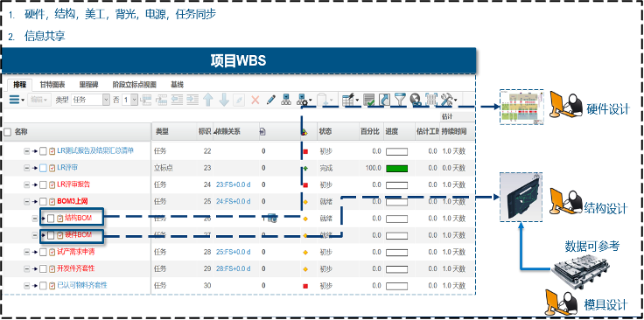The width and height of the screenshot is (644, 320).
Task: Check the 开发件齐套性 row checkbox
Action: (43, 268)
